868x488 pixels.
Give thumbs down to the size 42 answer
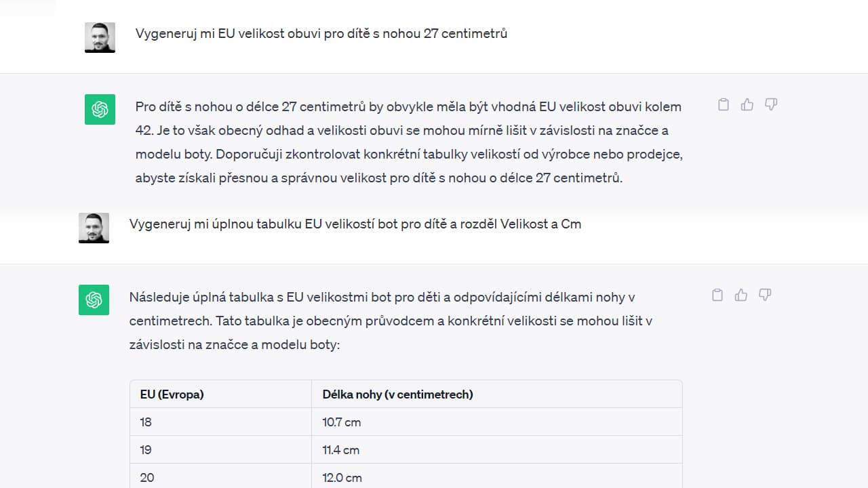(771, 104)
